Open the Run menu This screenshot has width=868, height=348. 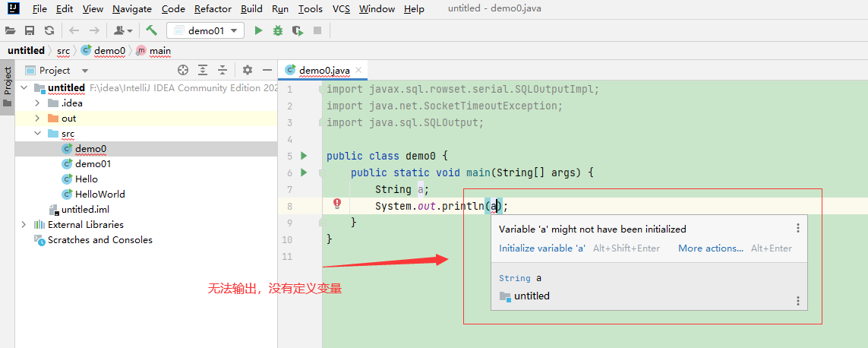point(280,9)
